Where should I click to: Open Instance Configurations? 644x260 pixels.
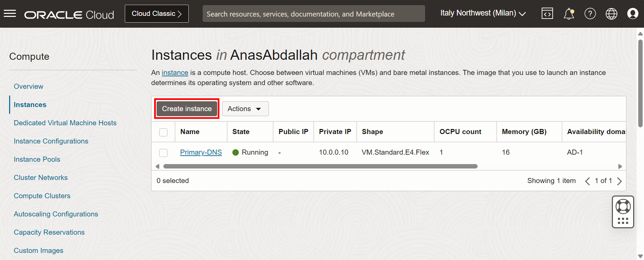51,141
